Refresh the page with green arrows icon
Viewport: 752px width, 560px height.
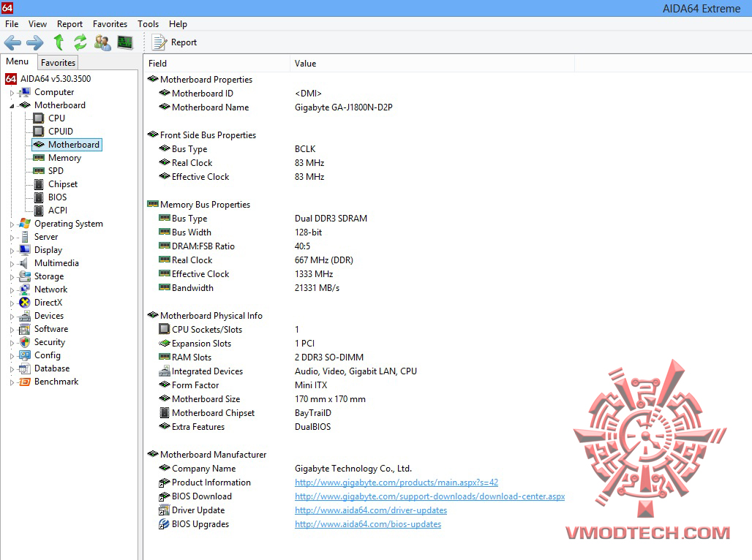click(x=80, y=42)
